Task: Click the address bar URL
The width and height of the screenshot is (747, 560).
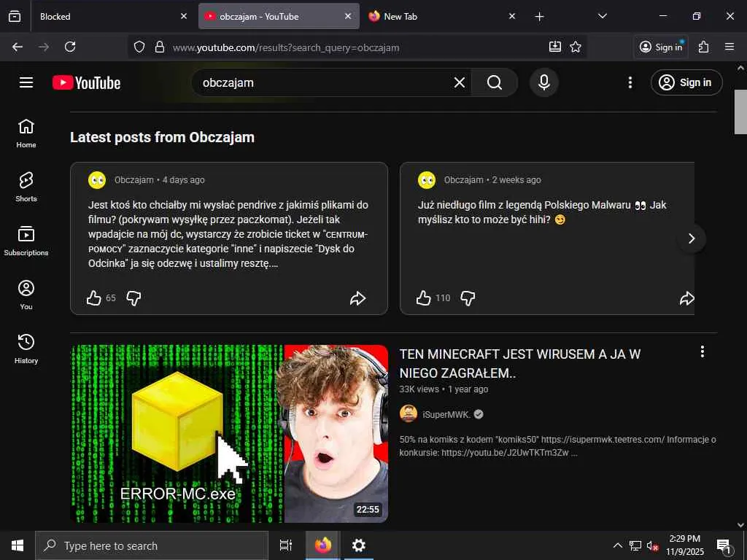Action: click(x=286, y=47)
